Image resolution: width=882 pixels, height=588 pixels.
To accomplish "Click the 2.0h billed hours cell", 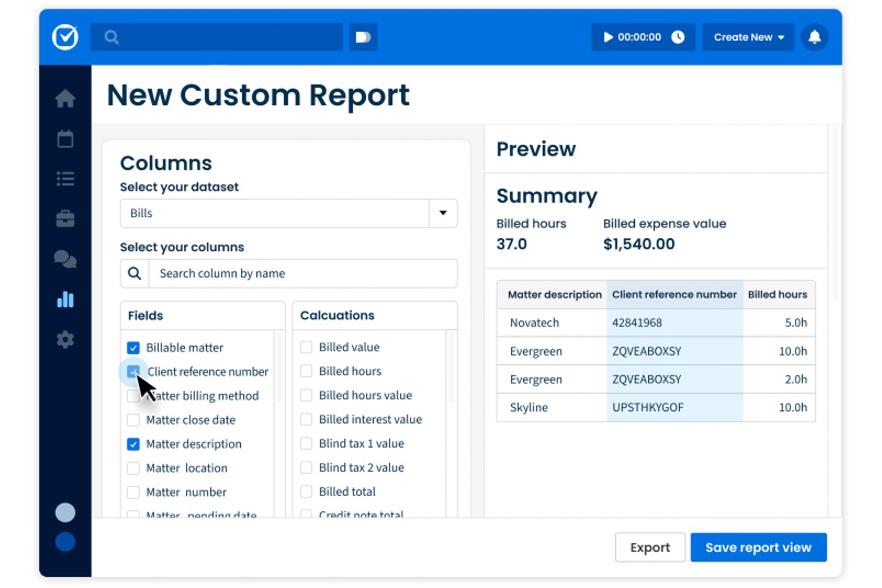I will pyautogui.click(x=796, y=379).
